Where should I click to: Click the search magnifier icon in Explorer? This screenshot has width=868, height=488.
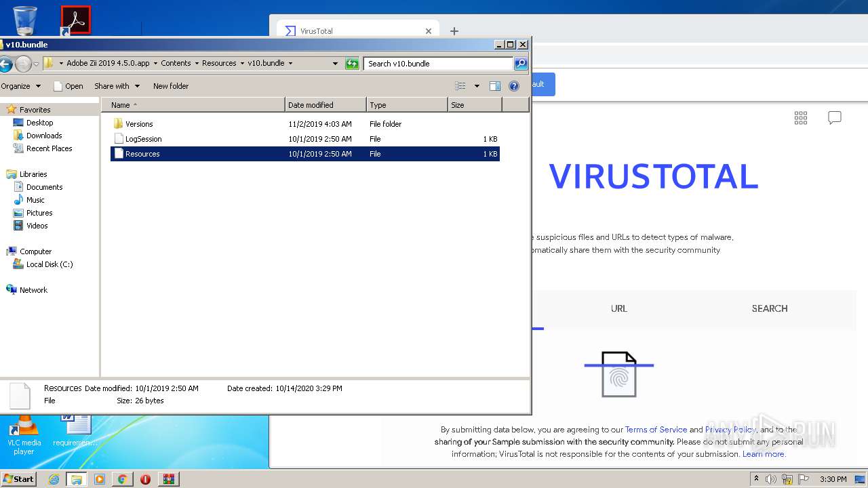pyautogui.click(x=520, y=64)
